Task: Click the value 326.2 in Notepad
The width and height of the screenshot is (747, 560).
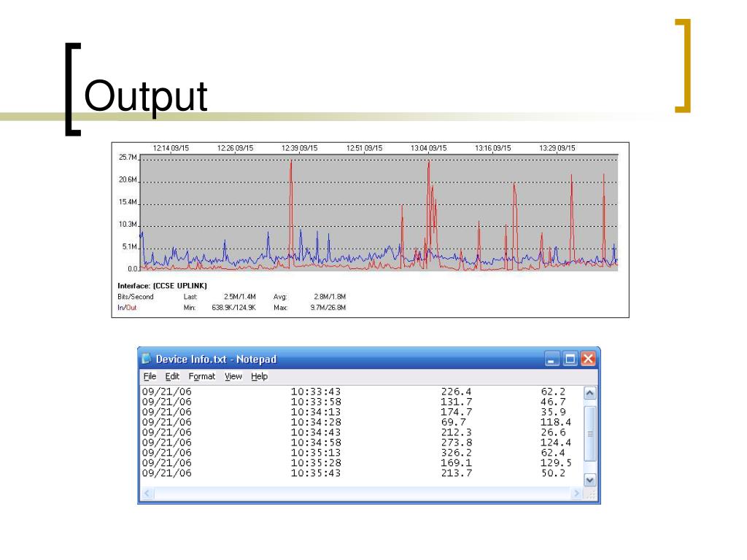Action: tap(456, 453)
